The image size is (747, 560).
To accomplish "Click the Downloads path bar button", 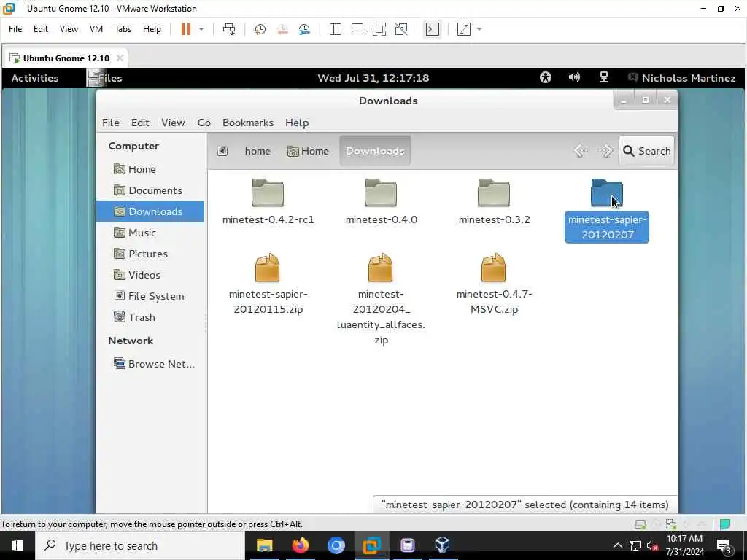I will (x=375, y=151).
